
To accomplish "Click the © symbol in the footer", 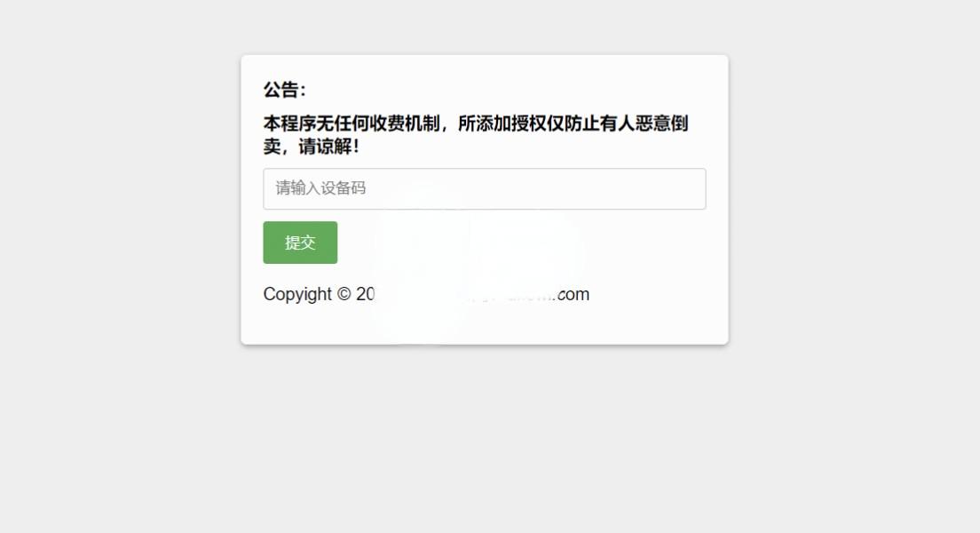I will point(344,294).
